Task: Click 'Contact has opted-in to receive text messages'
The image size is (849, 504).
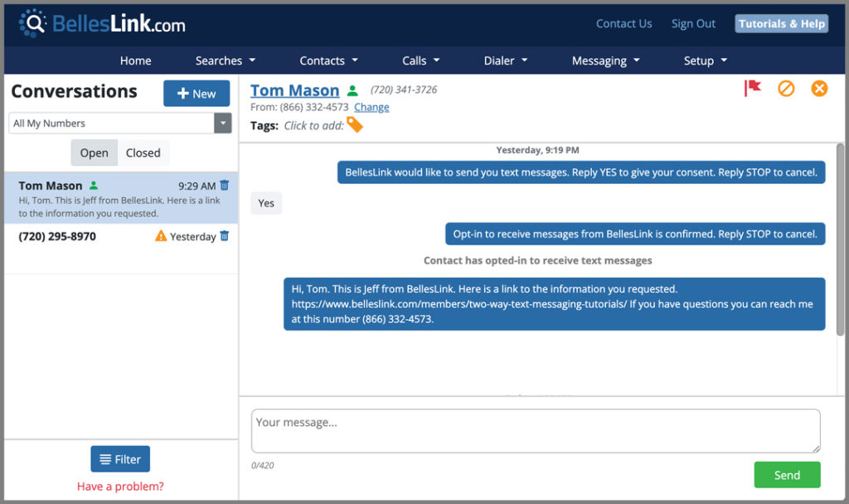Action: pyautogui.click(x=537, y=260)
